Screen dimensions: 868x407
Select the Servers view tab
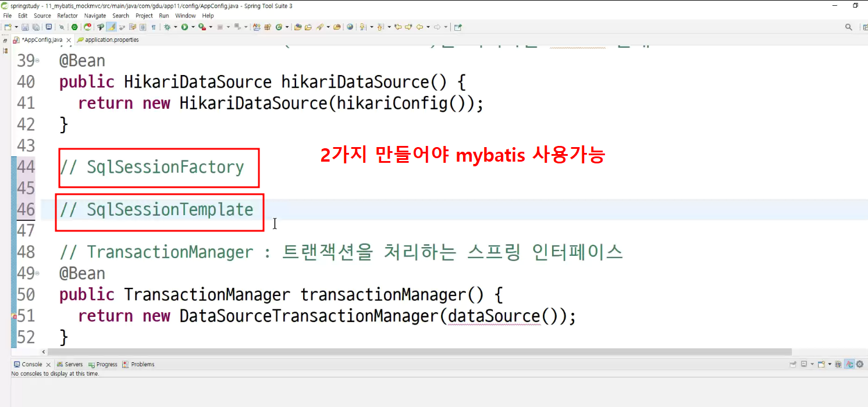[70, 365]
